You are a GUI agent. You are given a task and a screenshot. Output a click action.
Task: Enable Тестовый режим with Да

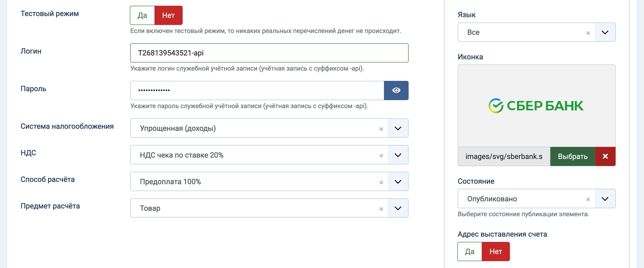(x=142, y=15)
